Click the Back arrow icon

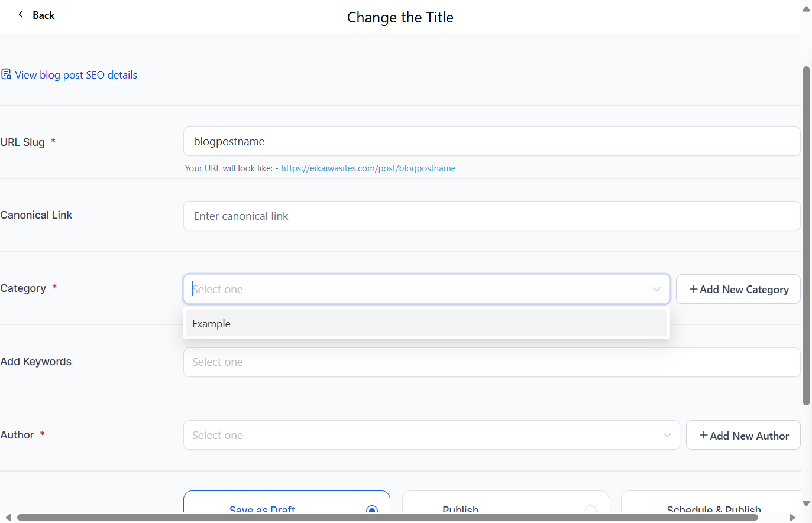pos(21,15)
